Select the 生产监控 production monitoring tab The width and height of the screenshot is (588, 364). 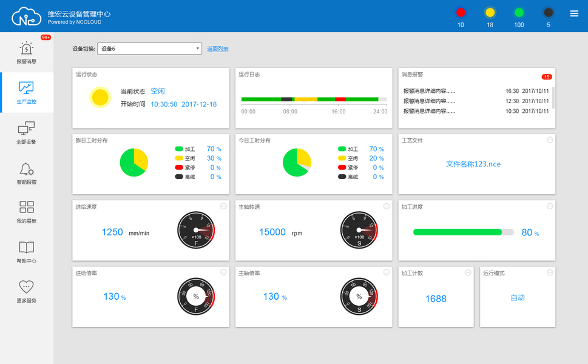coord(26,92)
